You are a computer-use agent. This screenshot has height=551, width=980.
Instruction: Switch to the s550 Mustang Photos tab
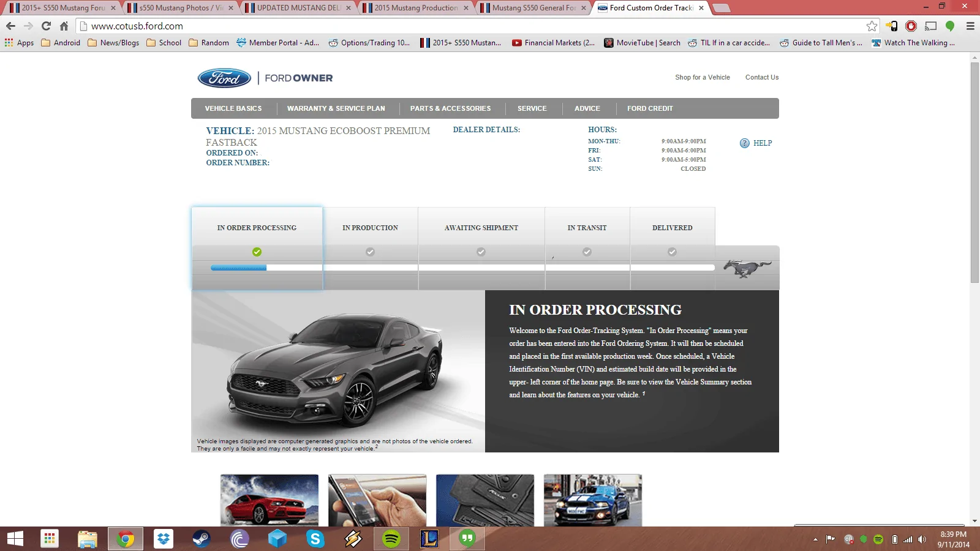pos(179,8)
